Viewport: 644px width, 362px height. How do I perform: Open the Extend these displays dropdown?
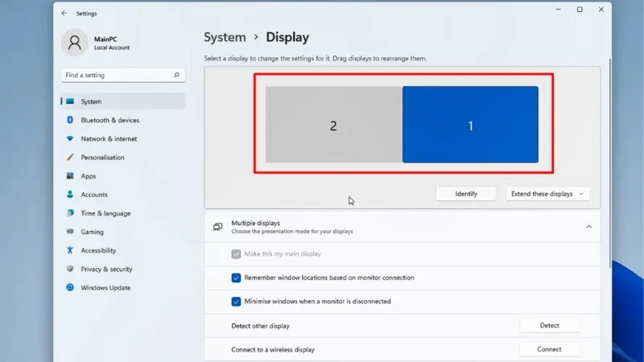[547, 194]
